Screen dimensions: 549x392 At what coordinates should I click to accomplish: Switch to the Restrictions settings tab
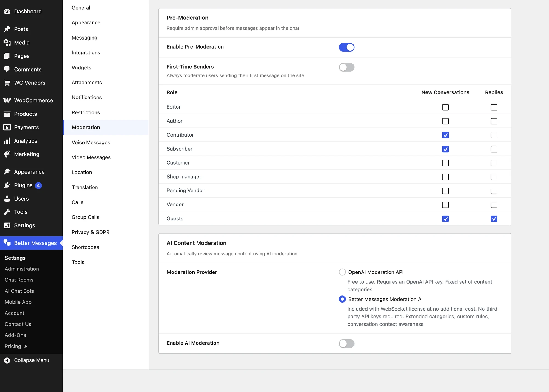(x=106, y=112)
